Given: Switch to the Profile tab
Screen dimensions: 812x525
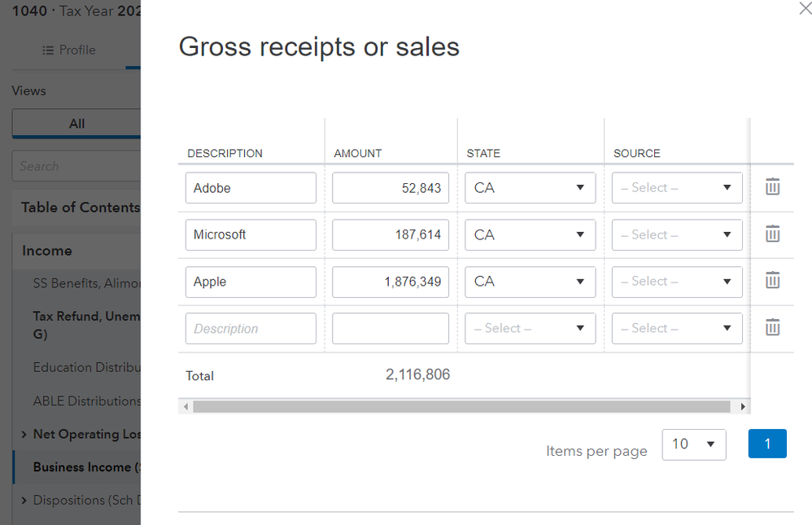Looking at the screenshot, I should coord(69,50).
